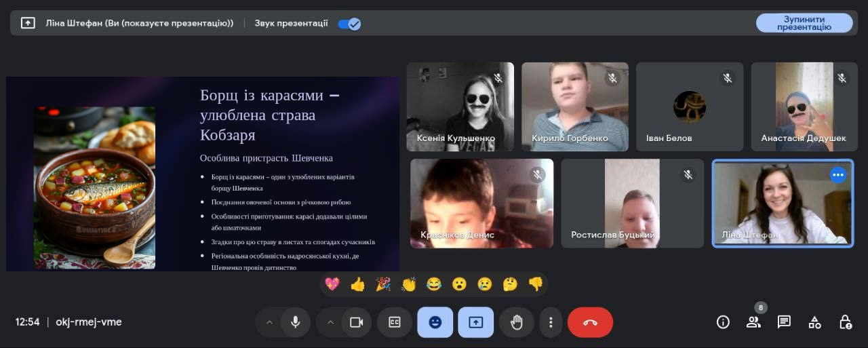Open host controls lock icon
Screen dimensions: 868x348
coord(845,322)
